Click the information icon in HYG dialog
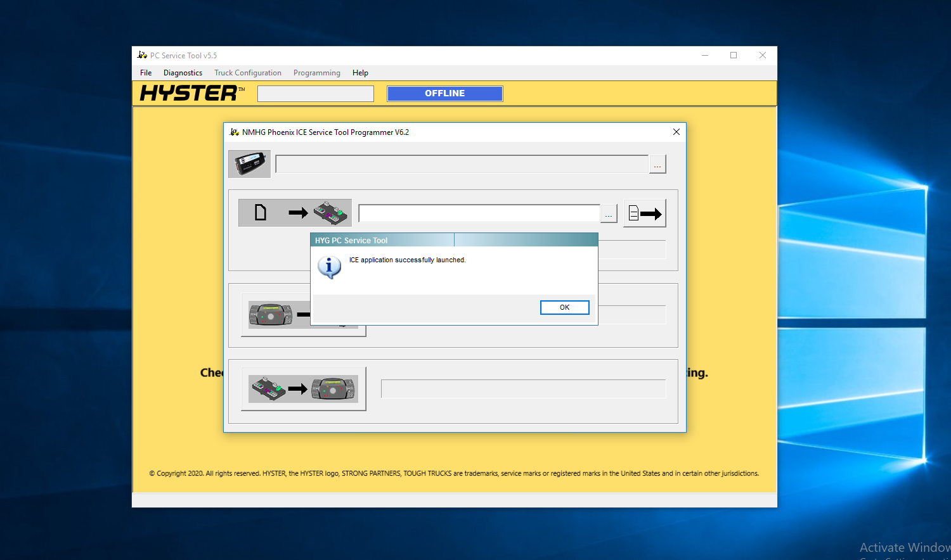951x560 pixels. (329, 267)
